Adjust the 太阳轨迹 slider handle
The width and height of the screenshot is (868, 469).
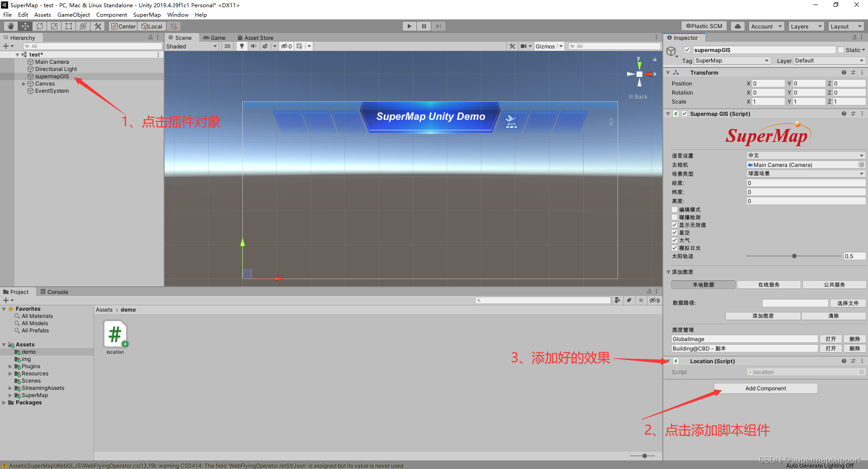(794, 256)
